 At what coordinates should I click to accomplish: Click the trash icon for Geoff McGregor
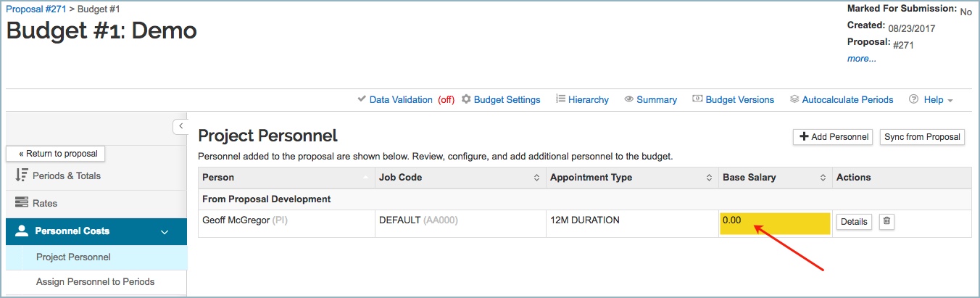click(x=886, y=222)
